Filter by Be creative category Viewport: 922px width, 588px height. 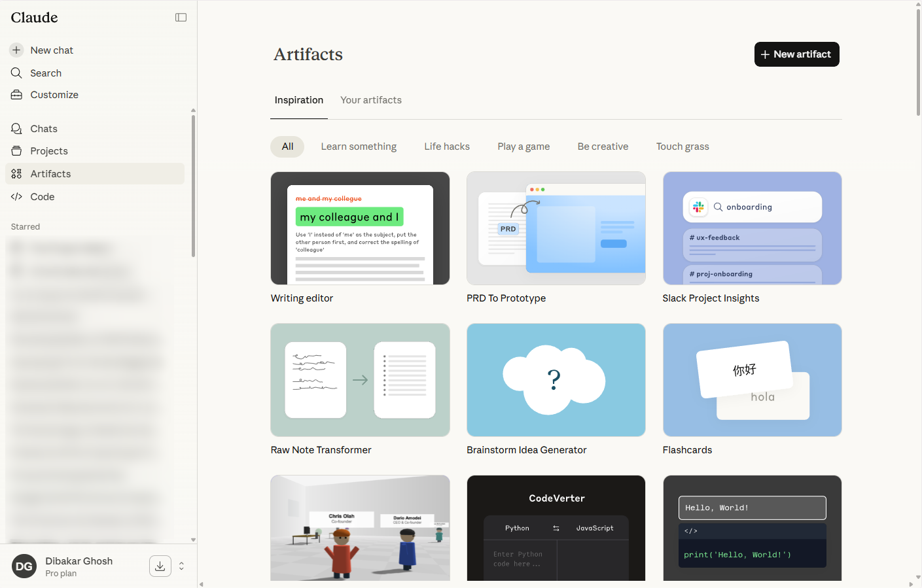tap(603, 147)
